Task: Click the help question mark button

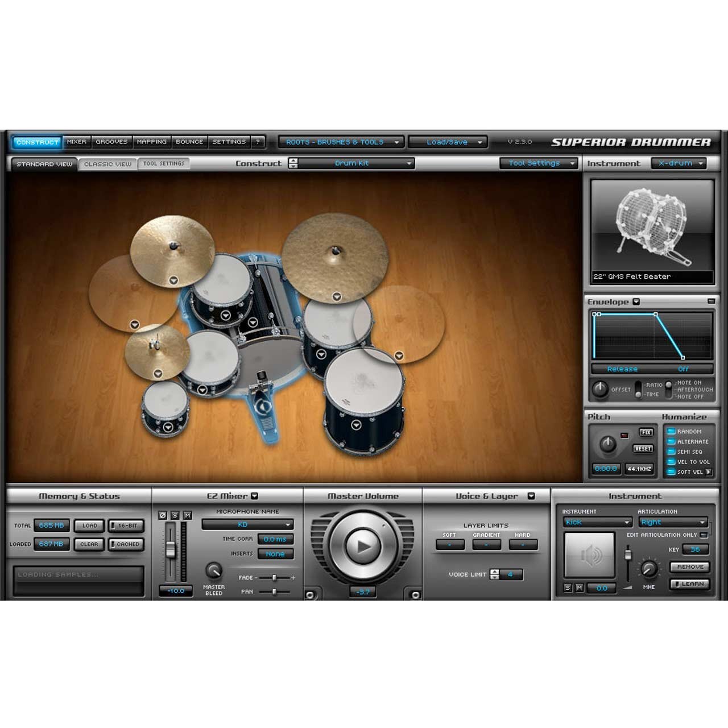Action: 258,142
